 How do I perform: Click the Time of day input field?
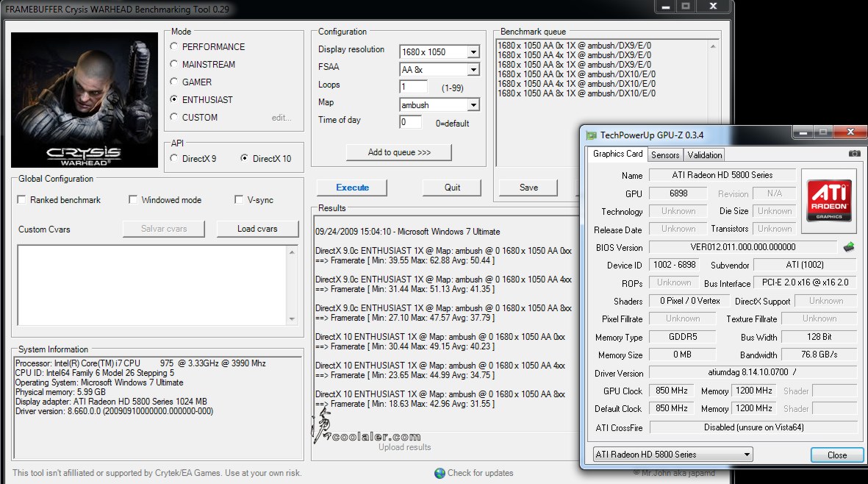410,122
